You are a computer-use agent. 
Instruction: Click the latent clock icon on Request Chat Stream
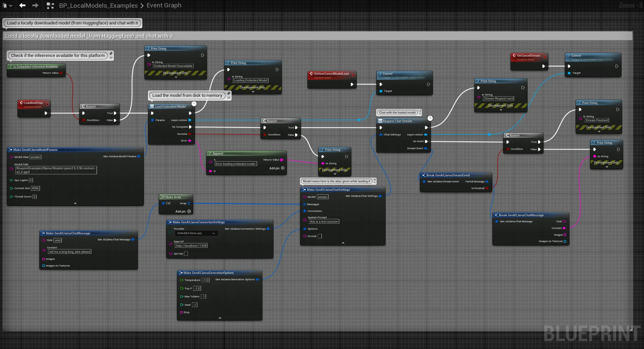coord(430,118)
